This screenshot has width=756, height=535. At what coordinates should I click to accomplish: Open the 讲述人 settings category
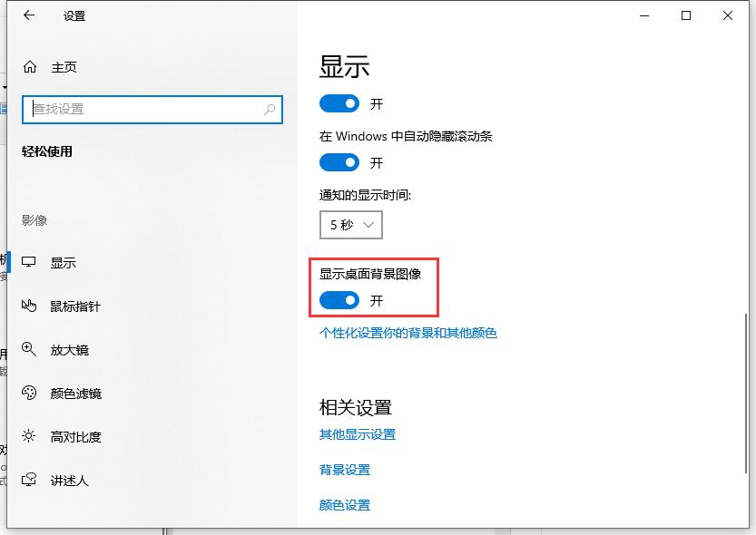70,481
